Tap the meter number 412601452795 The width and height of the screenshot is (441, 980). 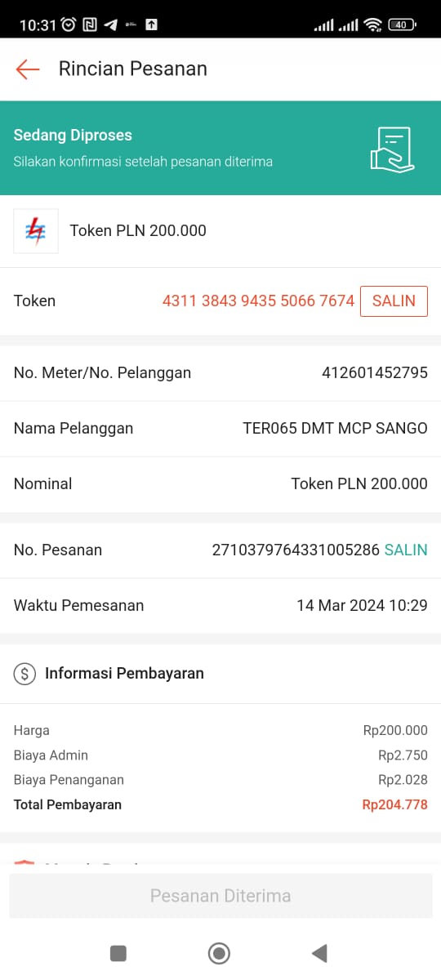point(375,372)
